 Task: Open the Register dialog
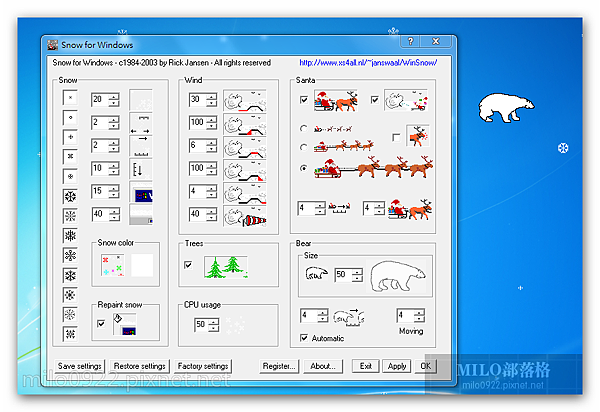tap(279, 366)
